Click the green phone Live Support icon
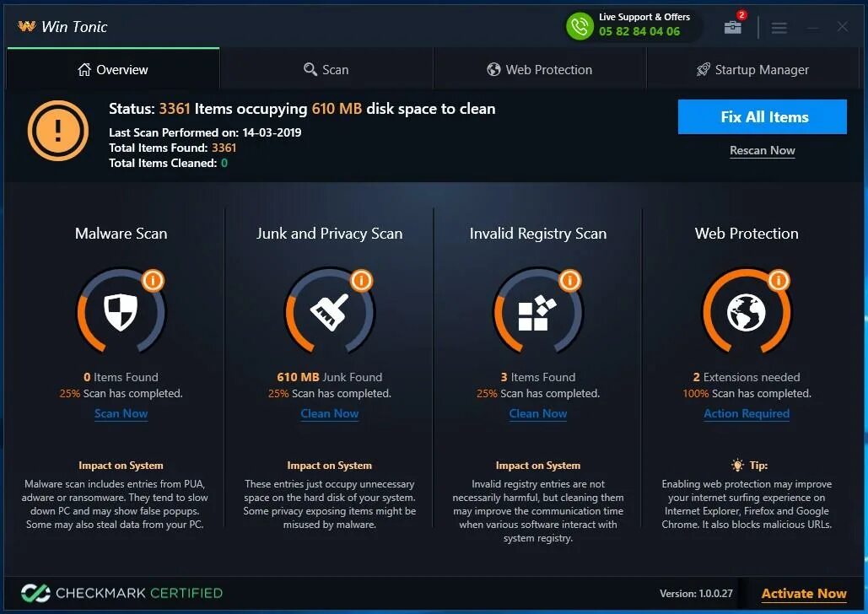This screenshot has width=868, height=614. click(x=580, y=25)
